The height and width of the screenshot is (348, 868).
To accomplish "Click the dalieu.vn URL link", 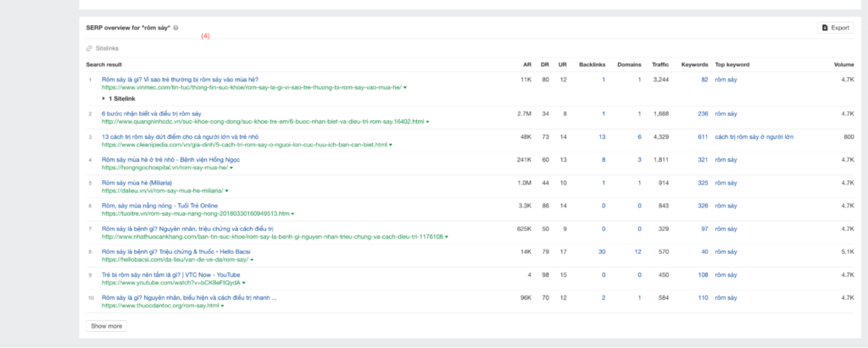I will [163, 191].
